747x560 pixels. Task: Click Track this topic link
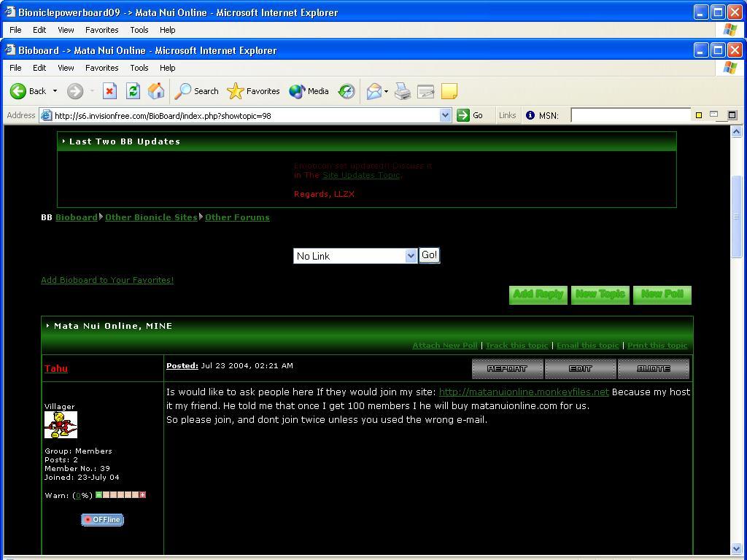[x=517, y=345]
